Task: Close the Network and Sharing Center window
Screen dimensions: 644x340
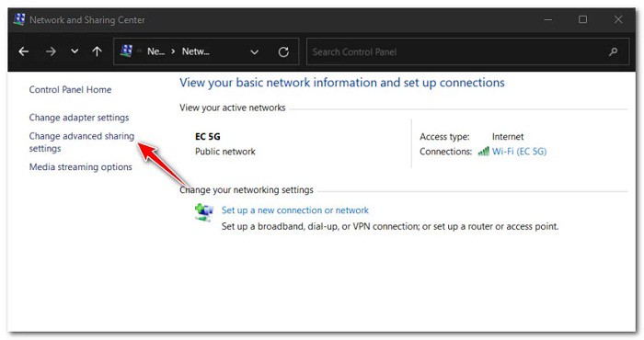Action: coord(618,19)
